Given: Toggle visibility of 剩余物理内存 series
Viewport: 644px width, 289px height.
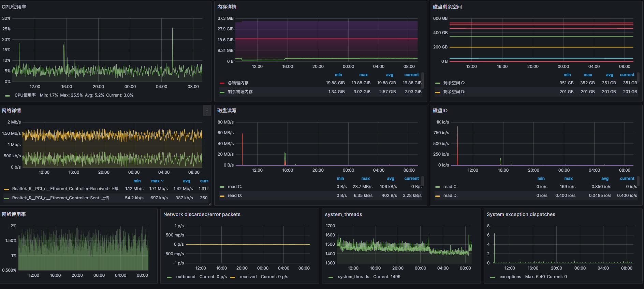Looking at the screenshot, I should point(240,92).
